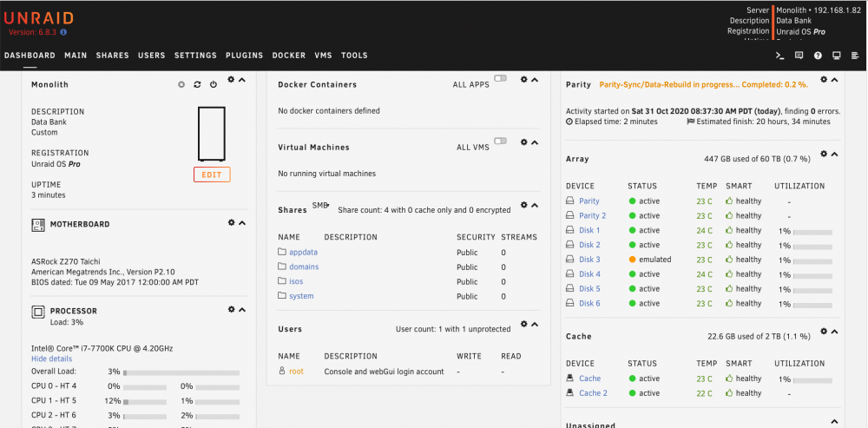
Task: Open Processor section gear settings
Action: (x=232, y=310)
